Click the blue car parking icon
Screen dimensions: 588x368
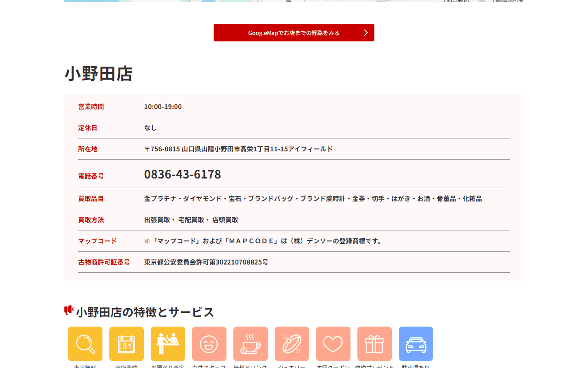point(416,344)
